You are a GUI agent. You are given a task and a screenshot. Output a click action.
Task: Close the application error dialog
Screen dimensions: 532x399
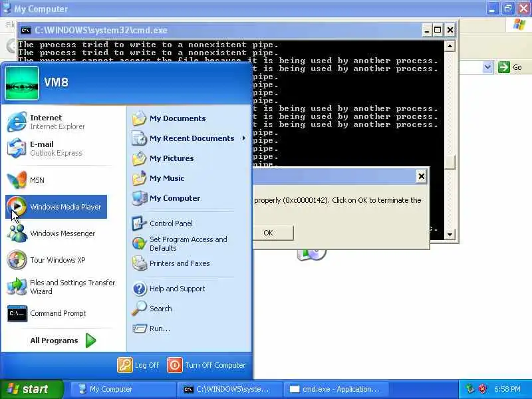click(421, 176)
